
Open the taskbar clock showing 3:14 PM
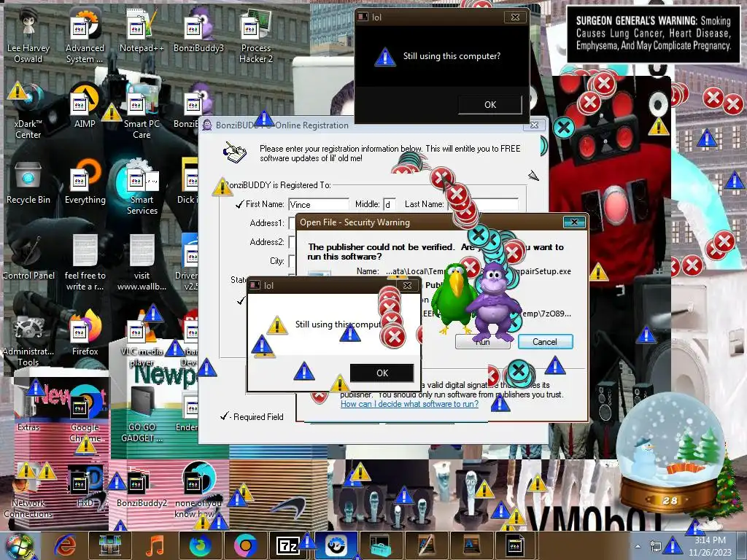pyautogui.click(x=709, y=546)
